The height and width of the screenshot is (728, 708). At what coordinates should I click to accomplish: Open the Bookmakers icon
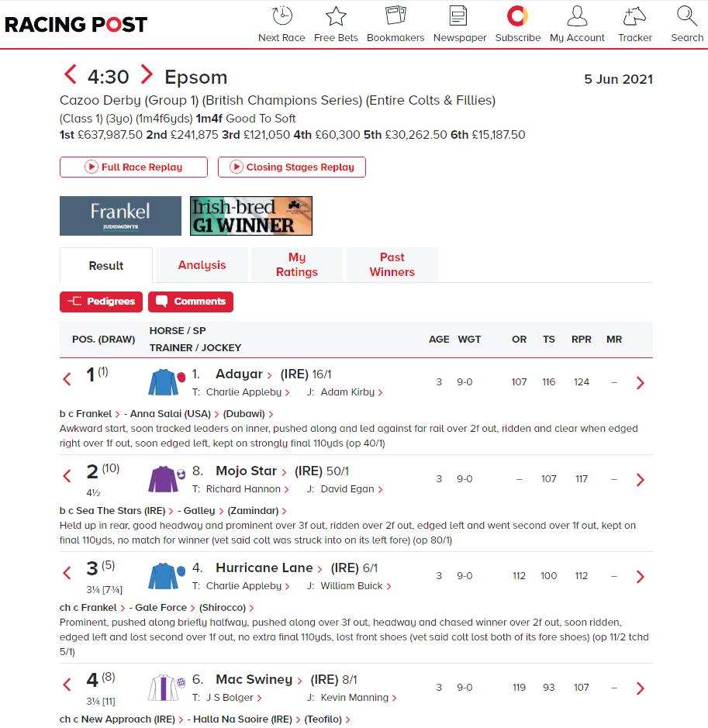coord(395,16)
